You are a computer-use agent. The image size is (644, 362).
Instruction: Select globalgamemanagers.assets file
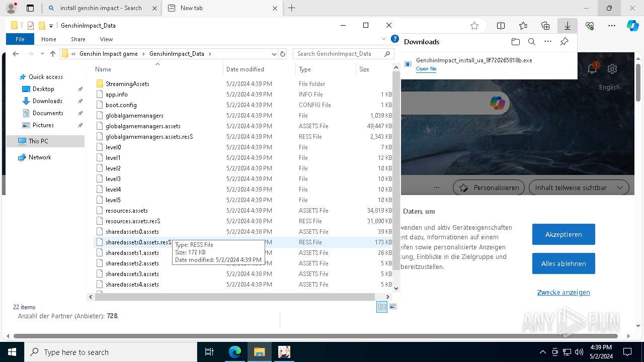[x=143, y=126]
